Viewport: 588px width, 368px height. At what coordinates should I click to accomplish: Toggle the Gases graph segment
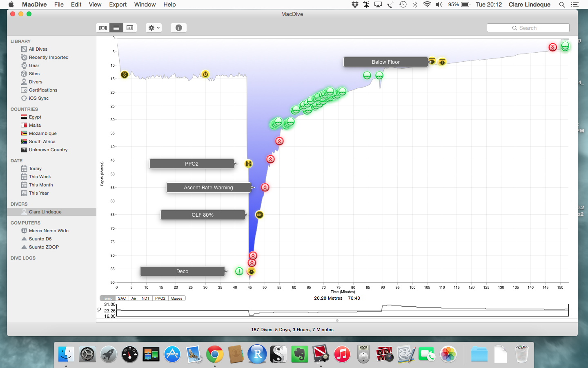(x=176, y=298)
